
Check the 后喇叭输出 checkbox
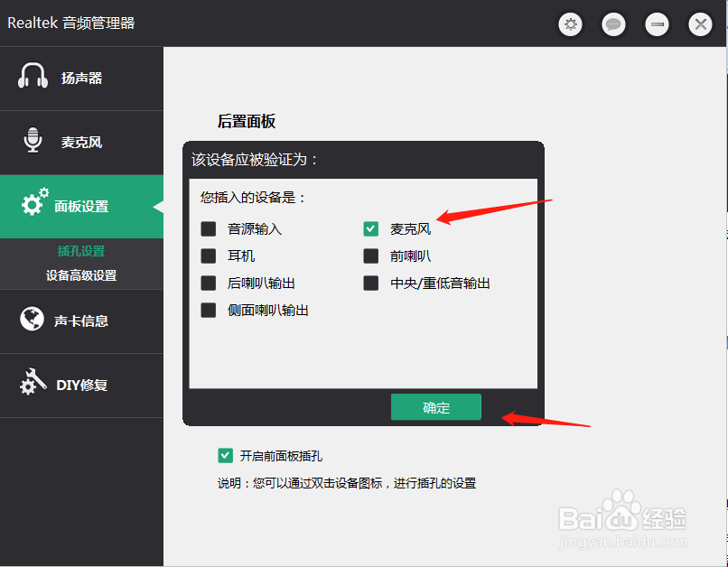[209, 283]
